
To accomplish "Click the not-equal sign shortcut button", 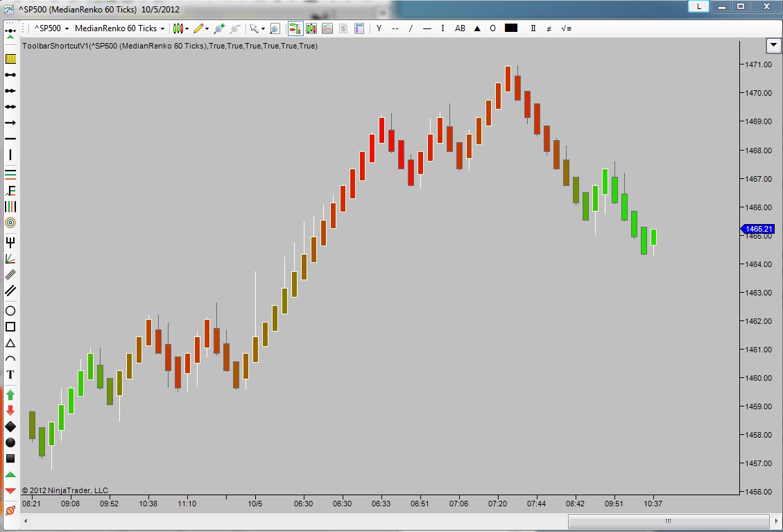I will point(549,28).
